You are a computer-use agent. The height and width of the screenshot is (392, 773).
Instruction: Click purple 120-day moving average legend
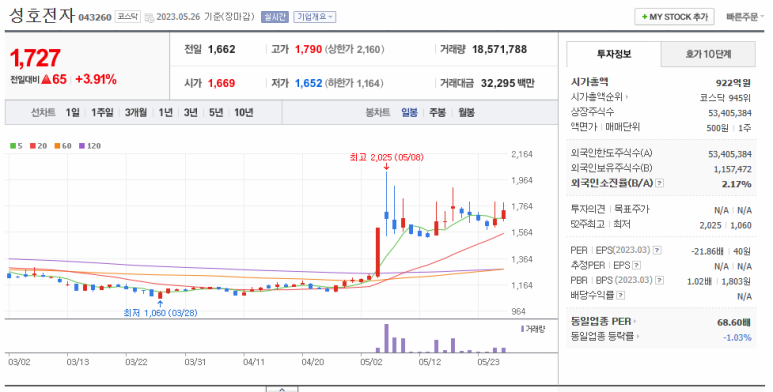point(90,146)
